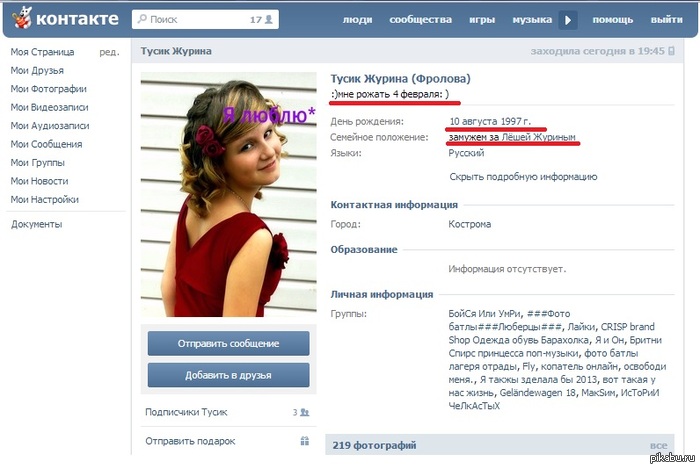Screen dimensions: 700x469
Task: Click the gift icon beside Отправить подарок
Action: click(x=304, y=441)
